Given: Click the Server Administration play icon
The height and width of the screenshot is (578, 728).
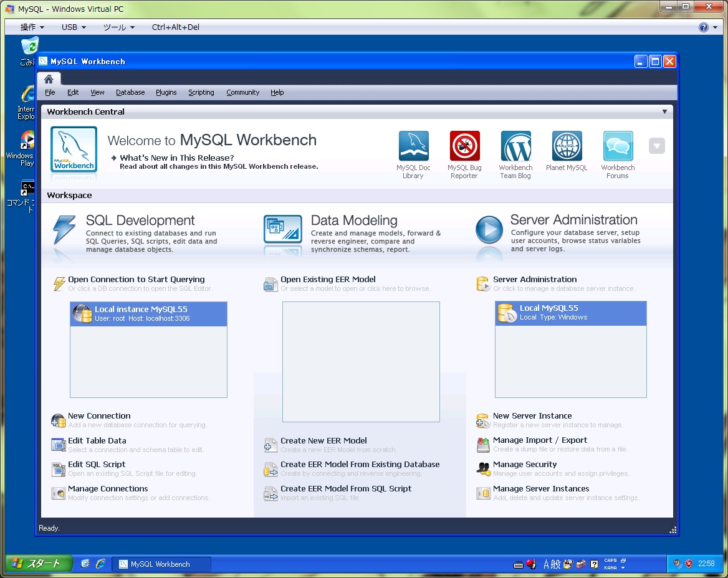Looking at the screenshot, I should tap(489, 229).
